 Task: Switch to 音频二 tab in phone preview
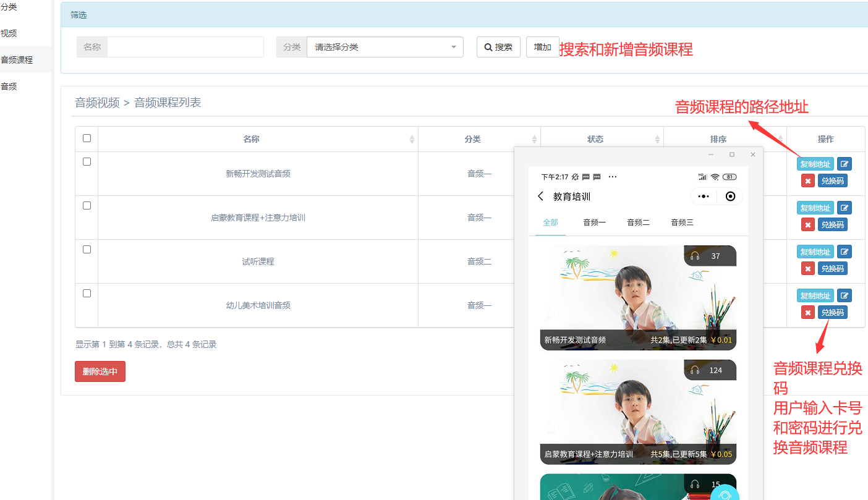(x=638, y=222)
